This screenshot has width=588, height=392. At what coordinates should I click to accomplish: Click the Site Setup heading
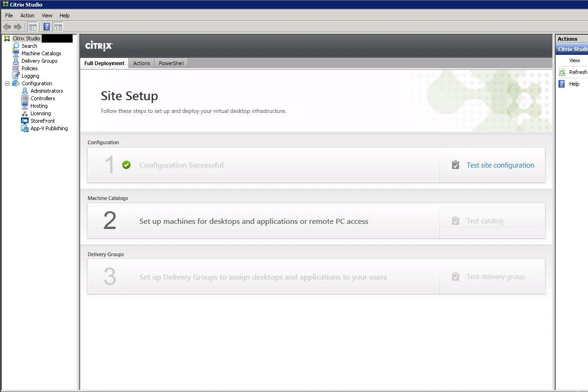[x=129, y=96]
